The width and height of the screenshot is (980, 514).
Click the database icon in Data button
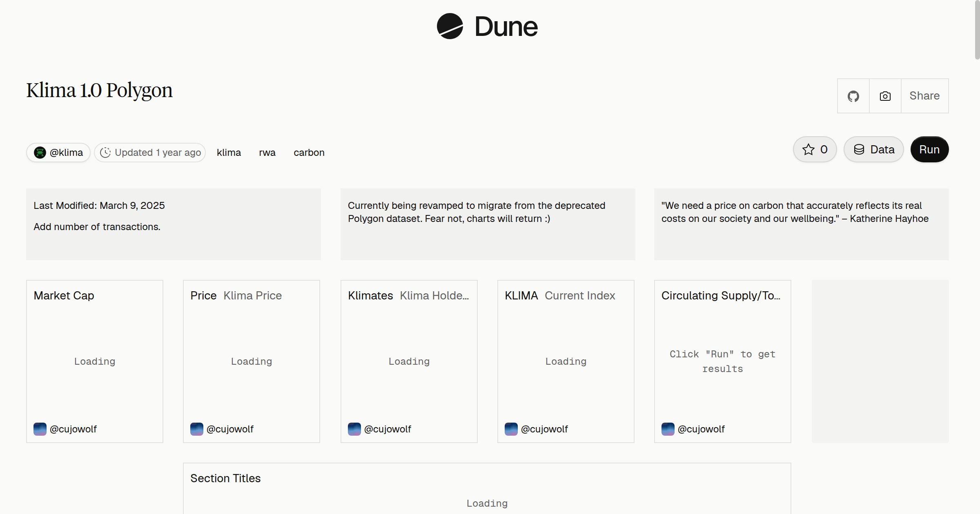coord(859,149)
